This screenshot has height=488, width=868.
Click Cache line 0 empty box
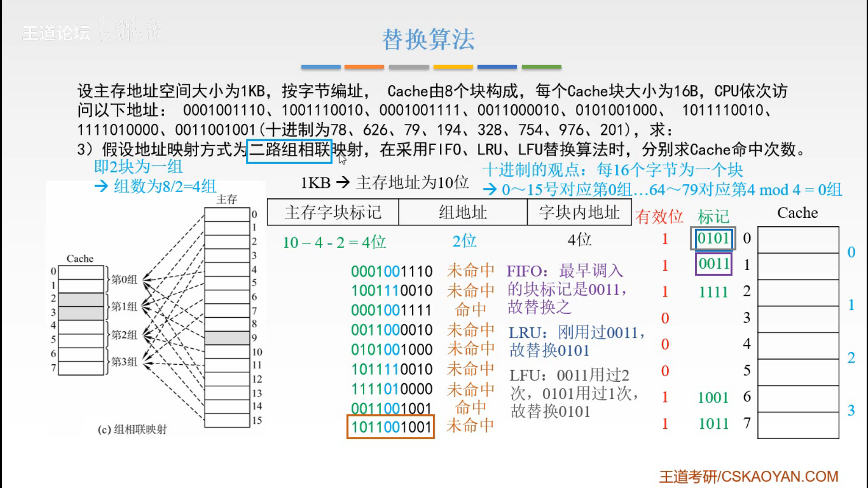[x=798, y=239]
